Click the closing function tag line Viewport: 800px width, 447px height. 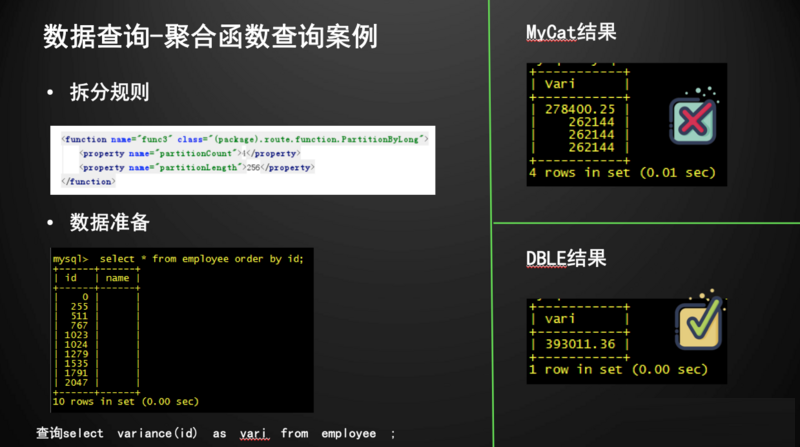[88, 182]
